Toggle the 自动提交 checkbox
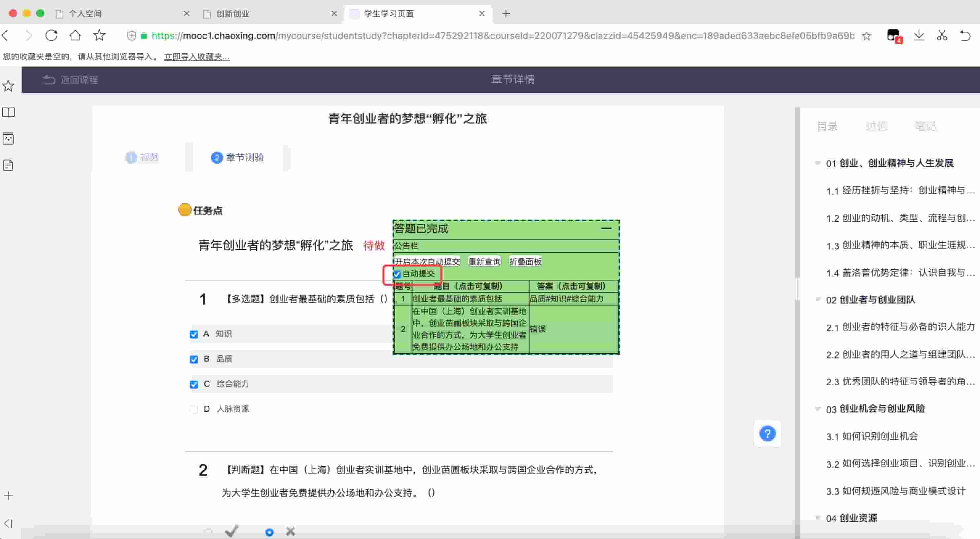980x539 pixels. pos(397,274)
